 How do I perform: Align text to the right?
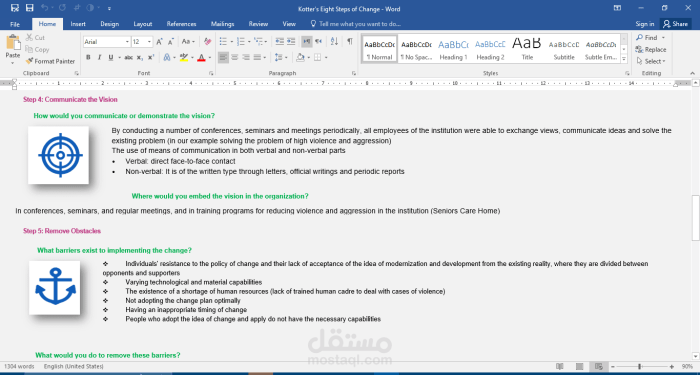pyautogui.click(x=246, y=57)
